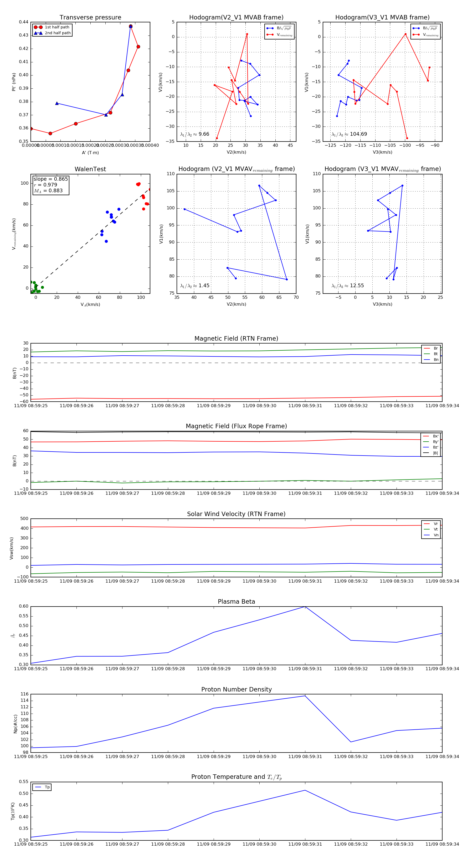The width and height of the screenshot is (473, 868).
Task: Select the Vt legend entry
Action: 431,529
